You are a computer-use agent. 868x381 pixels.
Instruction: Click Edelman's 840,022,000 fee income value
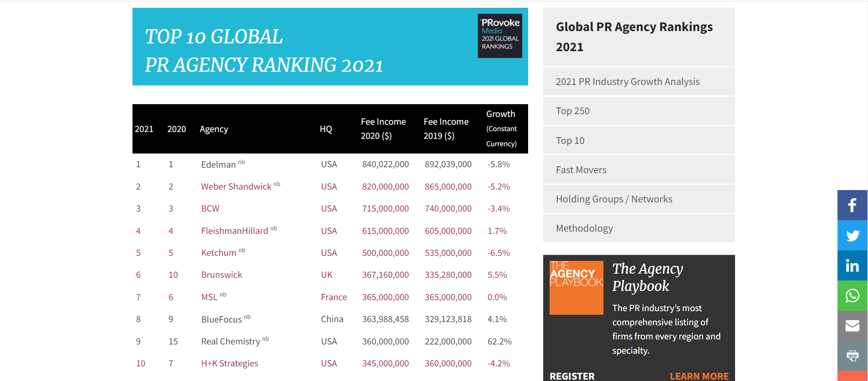click(x=385, y=164)
